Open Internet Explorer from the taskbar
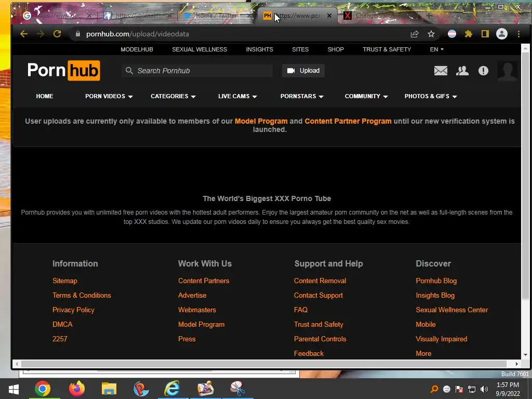The image size is (532, 399). click(172, 389)
